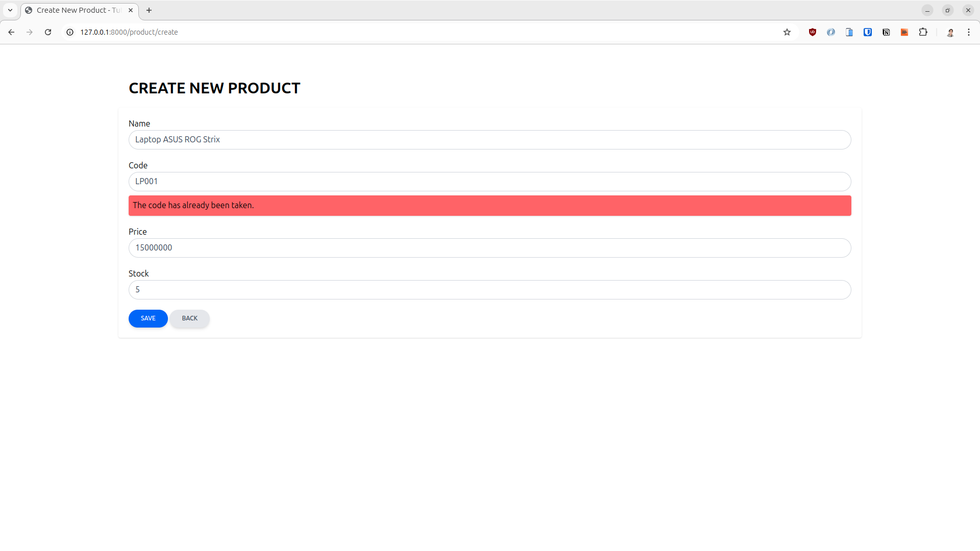
Task: Open the browser Extensions puzzle-piece menu
Action: coord(924,32)
